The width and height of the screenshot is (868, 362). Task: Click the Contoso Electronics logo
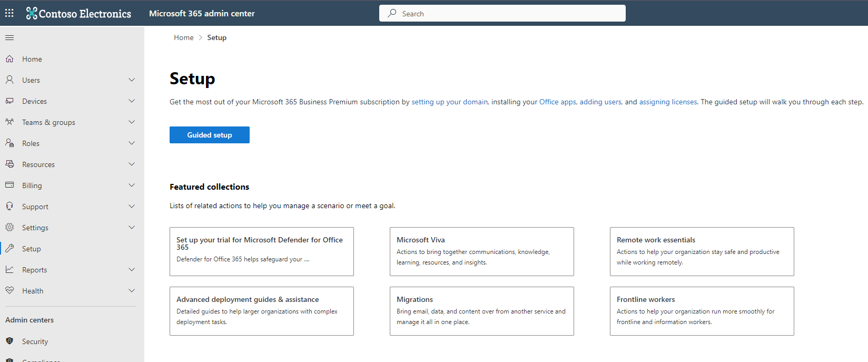(x=79, y=14)
